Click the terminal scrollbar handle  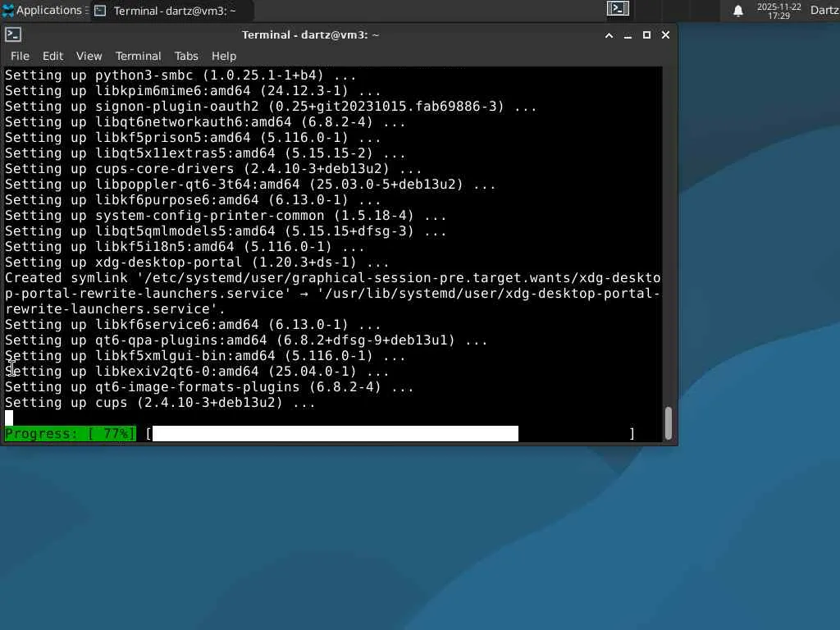(668, 423)
